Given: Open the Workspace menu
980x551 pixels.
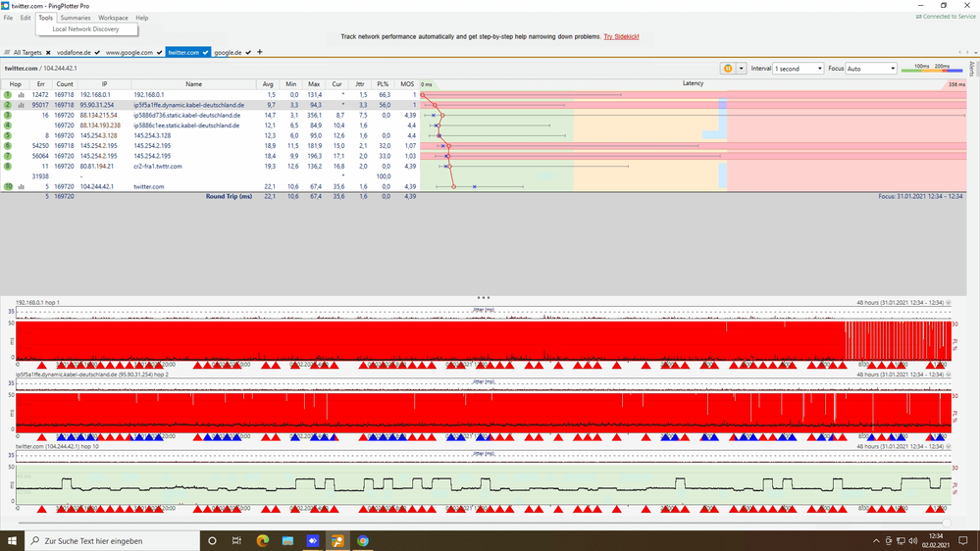Looking at the screenshot, I should pos(113,18).
